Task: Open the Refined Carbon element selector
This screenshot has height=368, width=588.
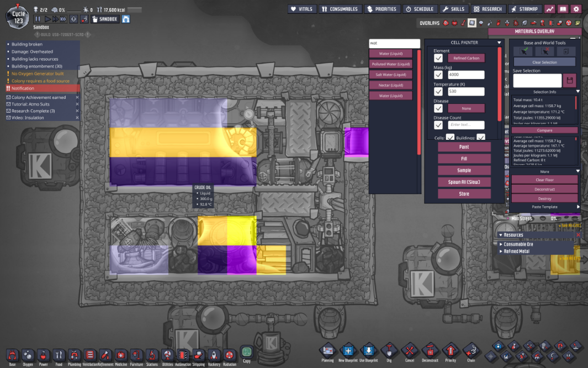Action: click(466, 58)
